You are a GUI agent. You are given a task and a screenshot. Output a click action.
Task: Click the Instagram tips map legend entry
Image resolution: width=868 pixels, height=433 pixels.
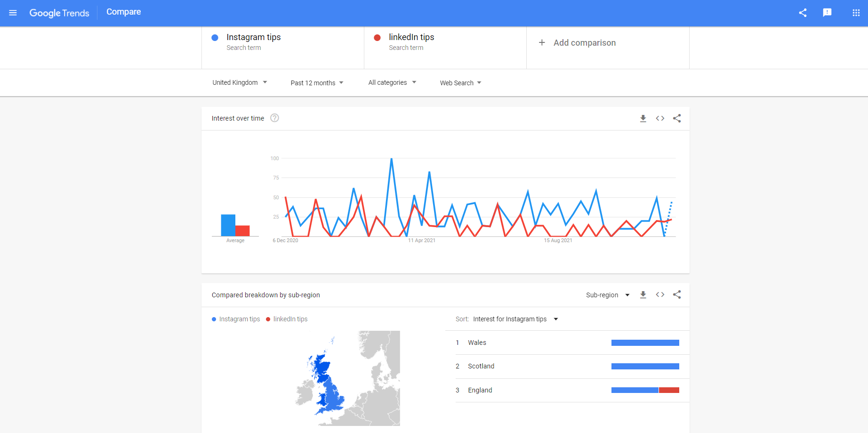tap(236, 319)
